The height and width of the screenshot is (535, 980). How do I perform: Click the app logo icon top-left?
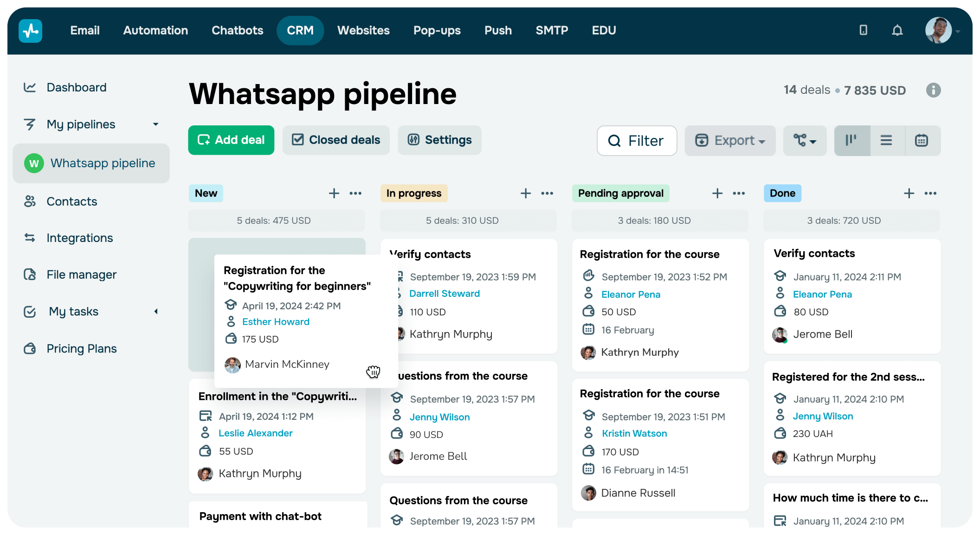coord(31,31)
